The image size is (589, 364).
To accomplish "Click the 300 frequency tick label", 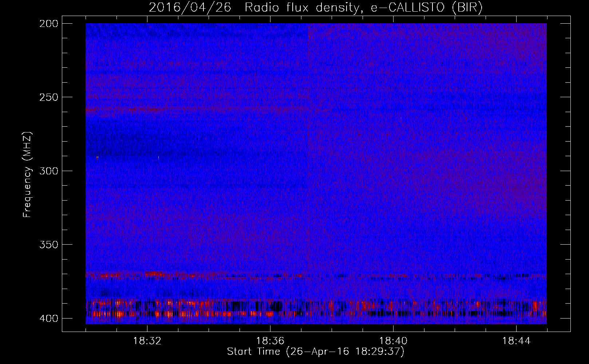I will (48, 171).
